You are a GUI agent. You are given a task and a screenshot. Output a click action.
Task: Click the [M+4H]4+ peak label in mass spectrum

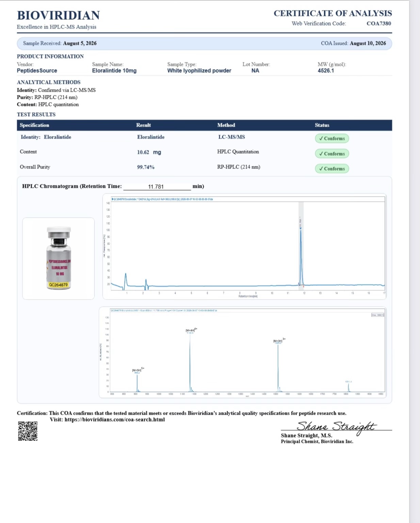(191, 330)
